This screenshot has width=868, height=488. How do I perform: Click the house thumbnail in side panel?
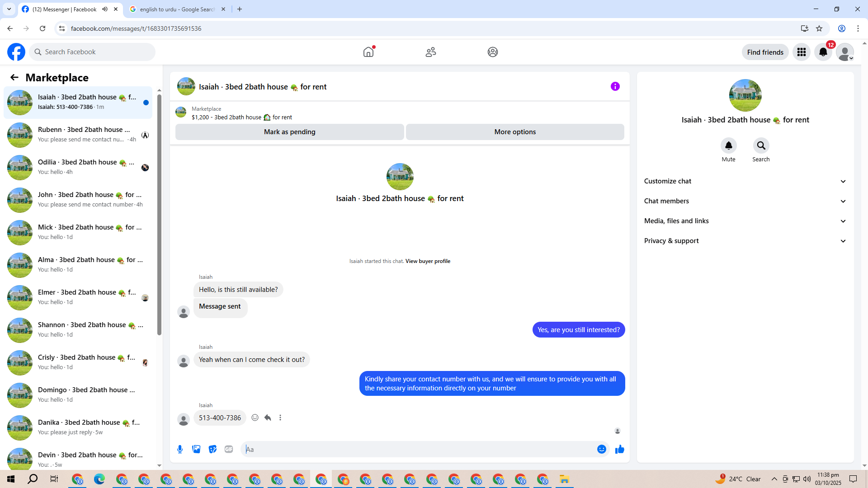(x=745, y=95)
